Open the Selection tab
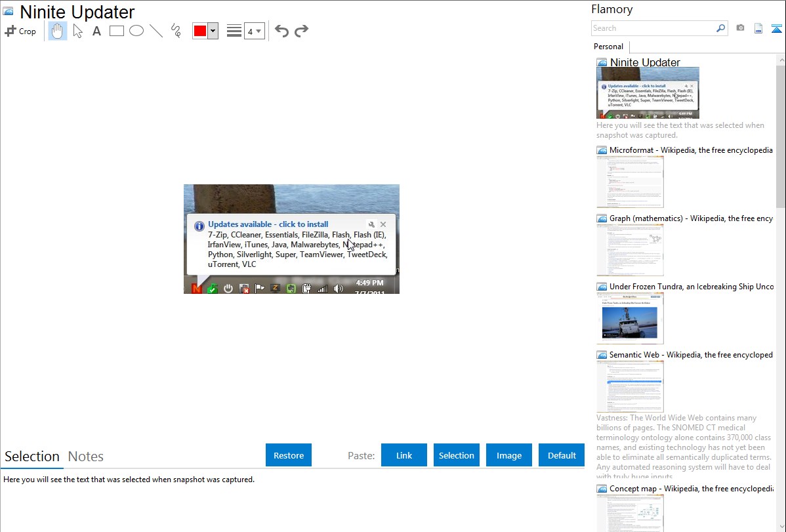The height and width of the screenshot is (532, 786). (x=32, y=457)
